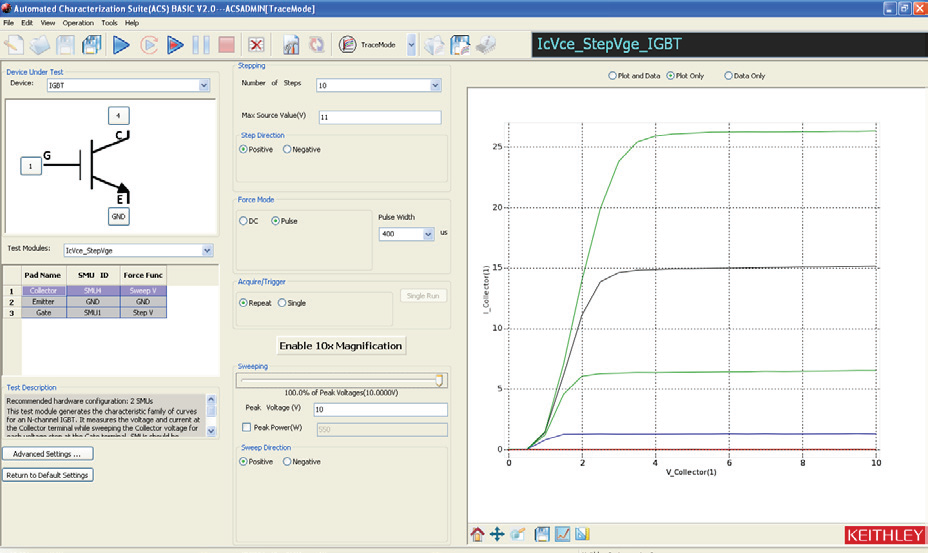Open the Operation menu
The width and height of the screenshot is (928, 553).
[x=77, y=22]
